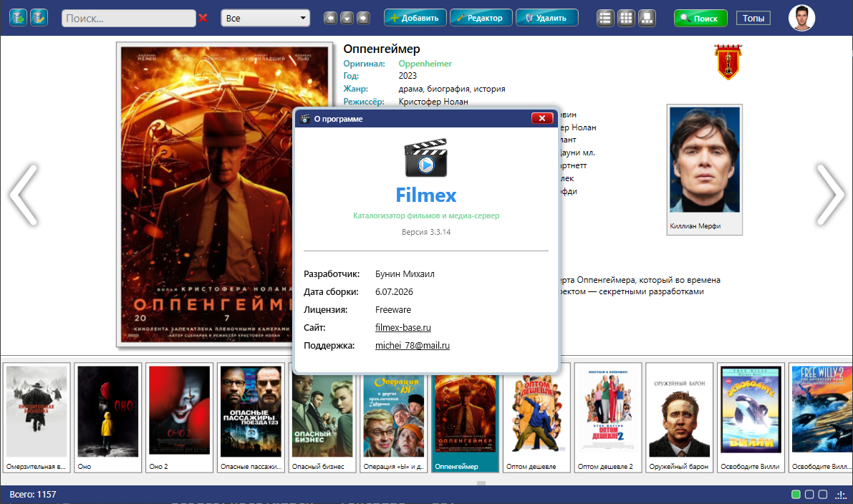Click the 'Оппенгеймер' film title heading
This screenshot has height=504, width=853.
[x=381, y=49]
